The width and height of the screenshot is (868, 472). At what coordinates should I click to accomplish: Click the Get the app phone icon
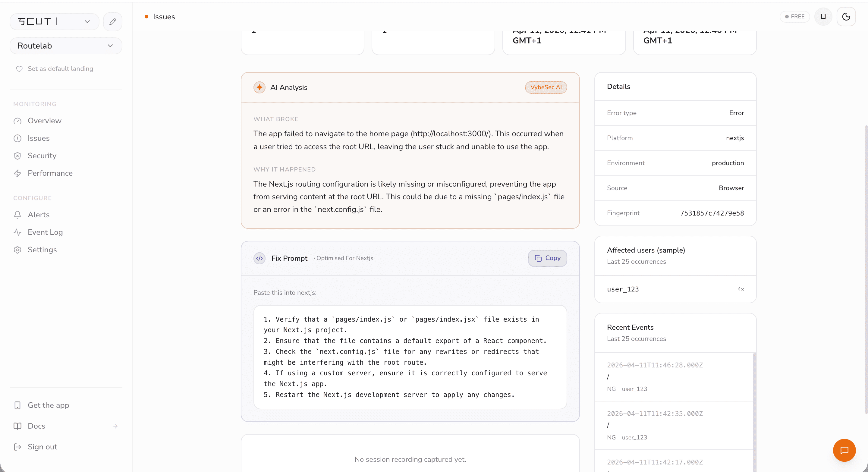click(x=17, y=405)
